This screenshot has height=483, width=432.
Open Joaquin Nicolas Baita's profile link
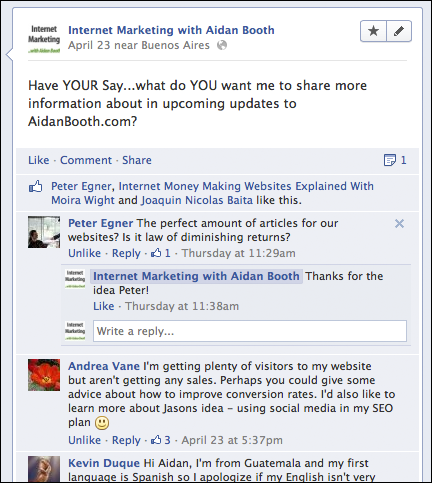(197, 200)
